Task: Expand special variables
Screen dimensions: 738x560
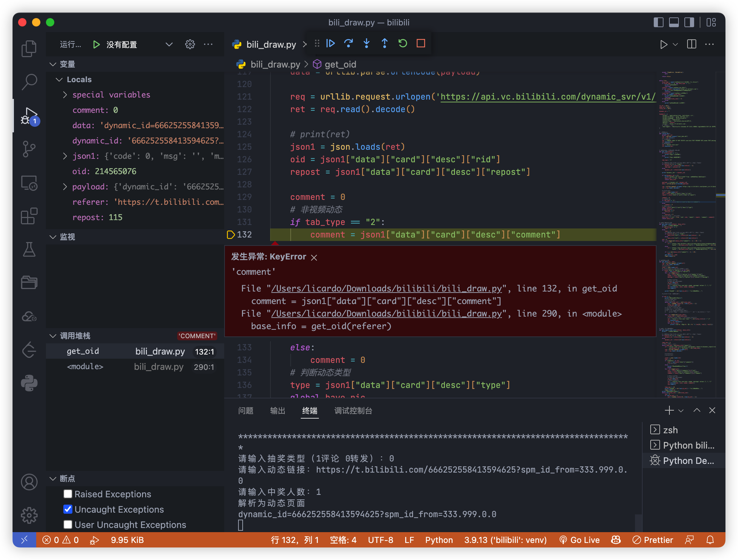Action: coord(65,95)
